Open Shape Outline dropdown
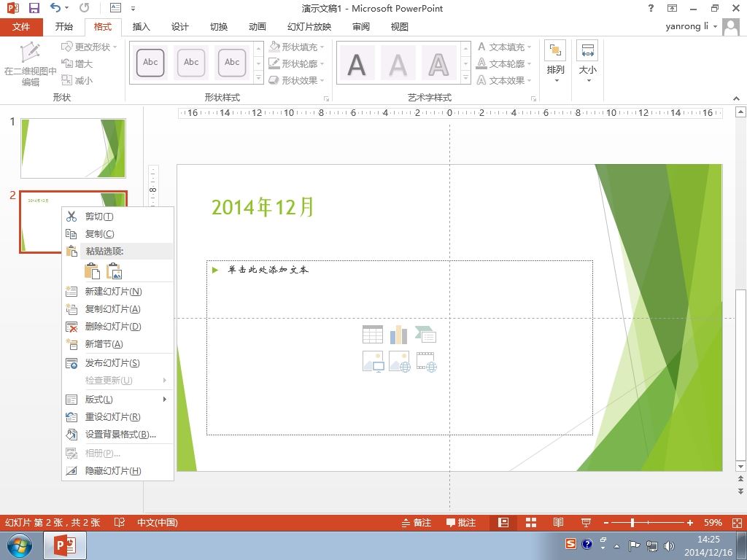The height and width of the screenshot is (560, 747). tap(296, 63)
